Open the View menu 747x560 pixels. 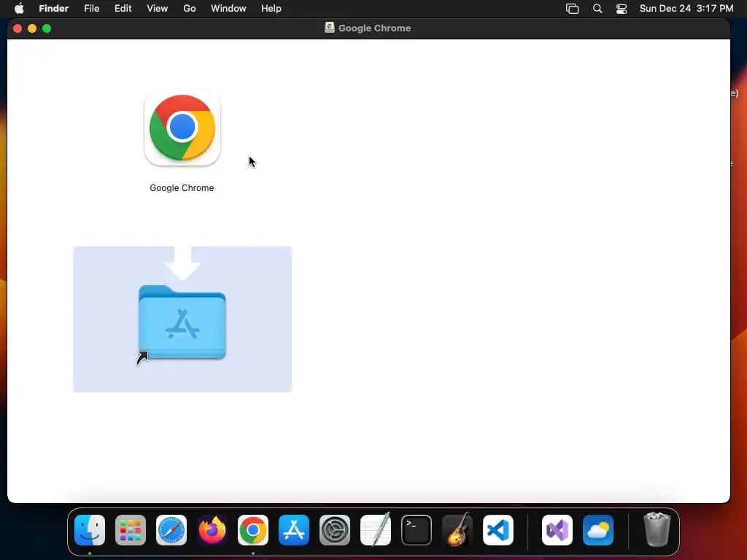pyautogui.click(x=158, y=9)
